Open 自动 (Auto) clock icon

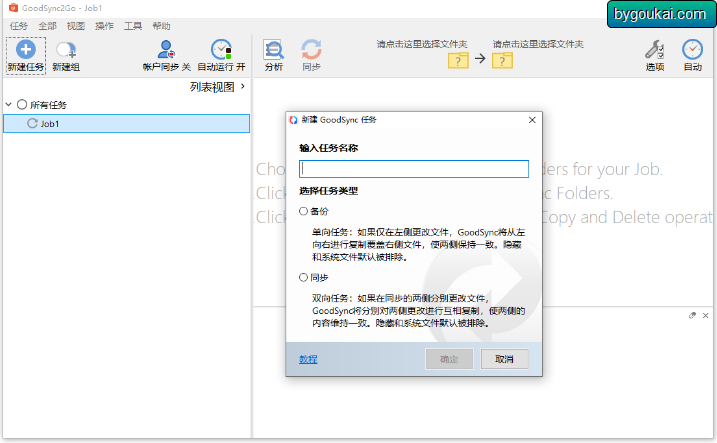pos(692,49)
